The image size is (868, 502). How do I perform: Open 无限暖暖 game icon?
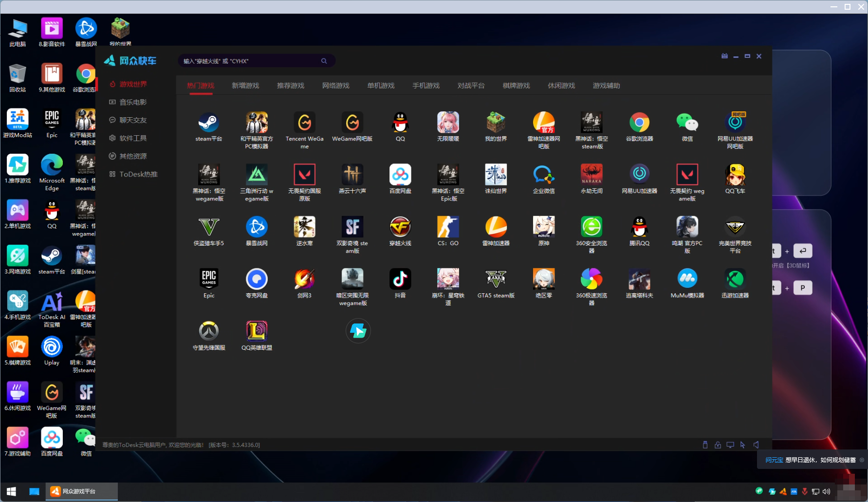tap(448, 123)
